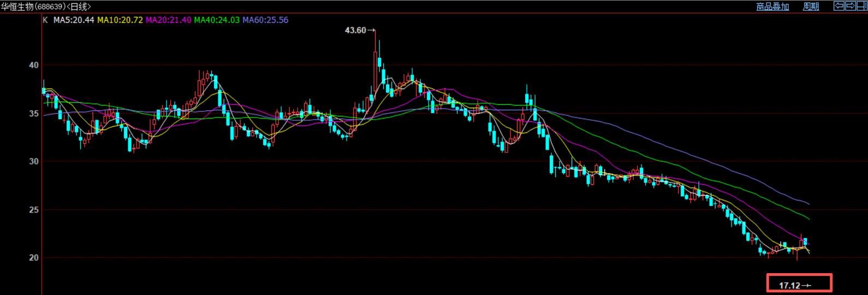The width and height of the screenshot is (868, 295).
Task: Click the 30 price axis label
Action: click(x=34, y=161)
